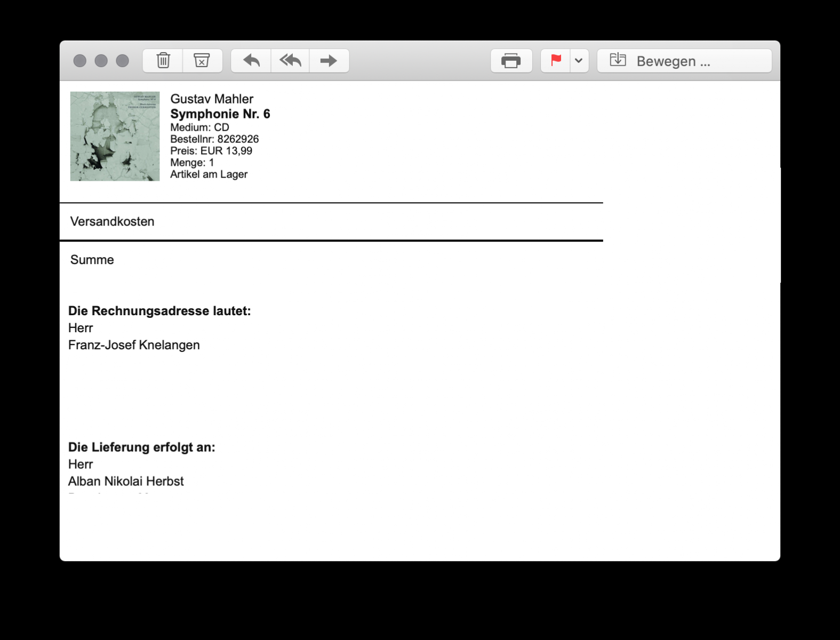Click "Herr" above Alban Nikolai Herbst
The image size is (840, 640).
(81, 465)
